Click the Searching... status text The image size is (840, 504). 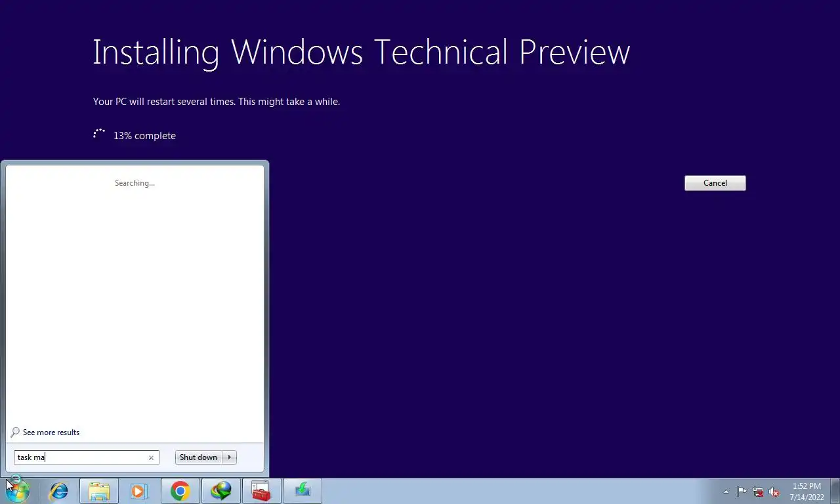coord(135,183)
